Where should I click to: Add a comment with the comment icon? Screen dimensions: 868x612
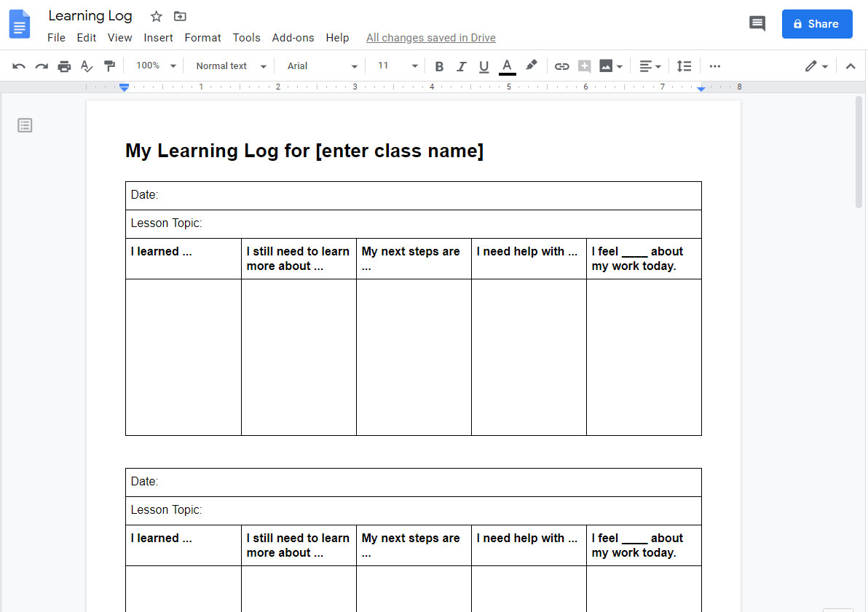pyautogui.click(x=584, y=65)
